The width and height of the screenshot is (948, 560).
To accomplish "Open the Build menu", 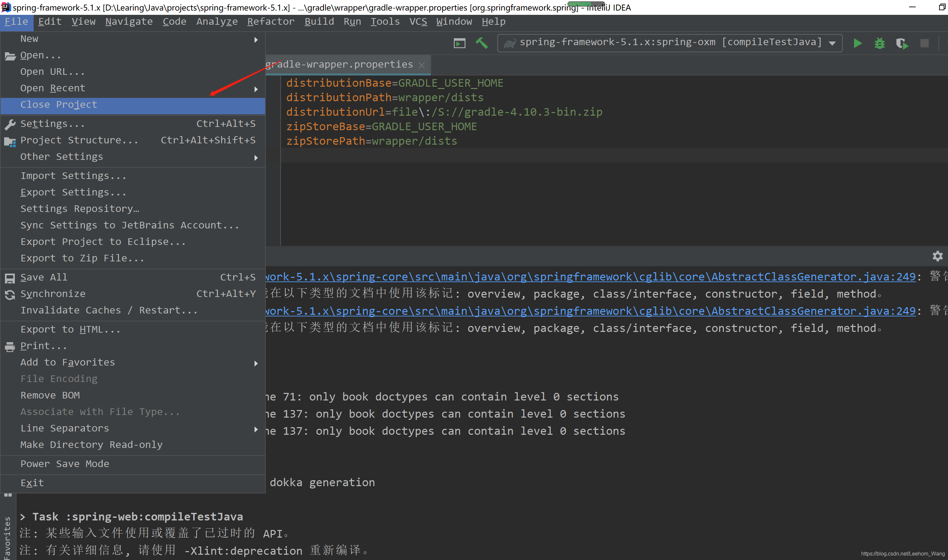I will [319, 22].
